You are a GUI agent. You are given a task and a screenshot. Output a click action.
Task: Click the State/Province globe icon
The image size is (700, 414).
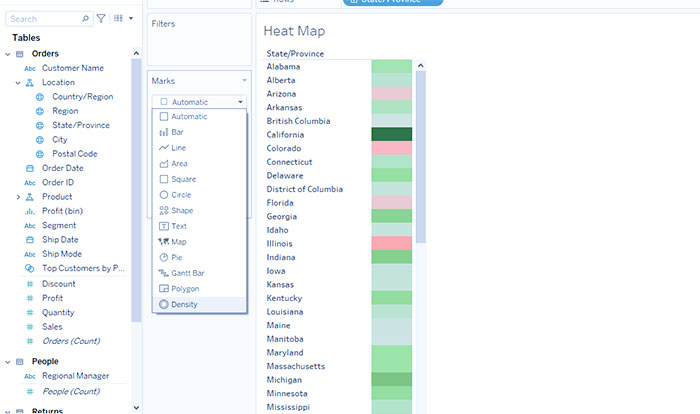pyautogui.click(x=40, y=125)
